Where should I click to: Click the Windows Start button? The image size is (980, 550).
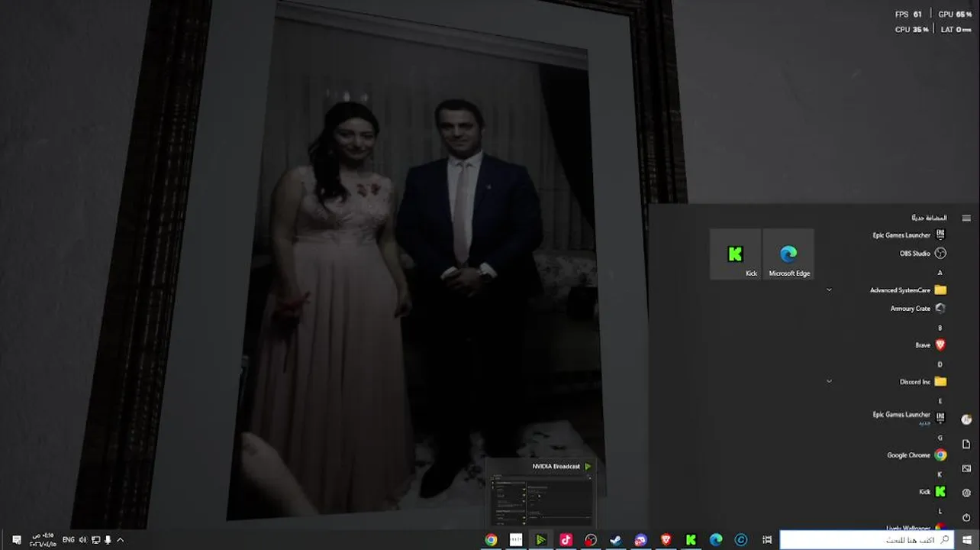(x=967, y=540)
